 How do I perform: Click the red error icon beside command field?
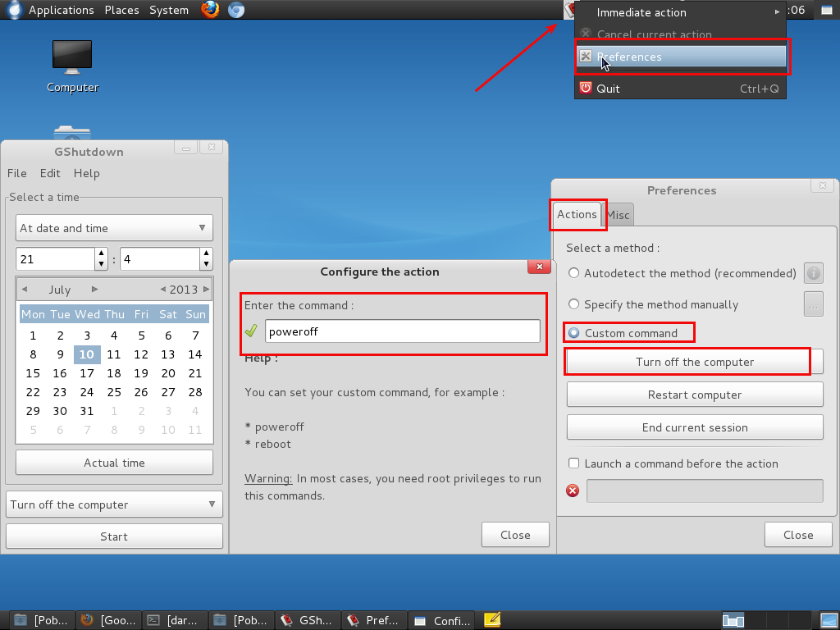pos(573,491)
